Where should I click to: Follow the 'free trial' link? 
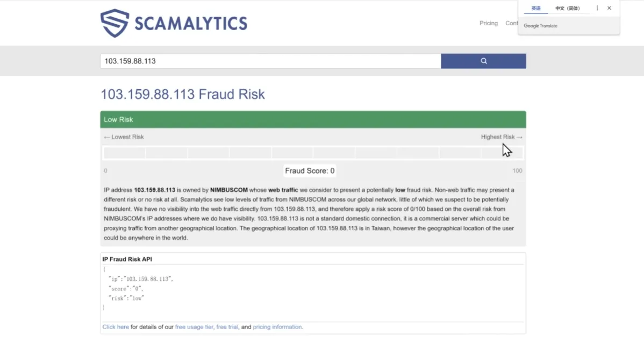[227, 327]
